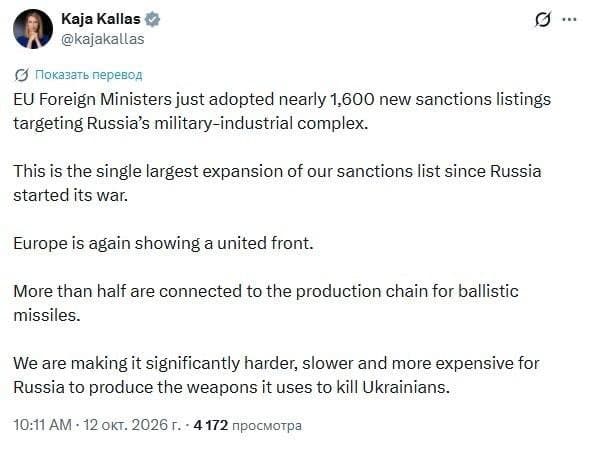Viewport: 589px width, 450px height.
Task: Click the 'single largest expansion' paragraph
Action: [x=277, y=183]
